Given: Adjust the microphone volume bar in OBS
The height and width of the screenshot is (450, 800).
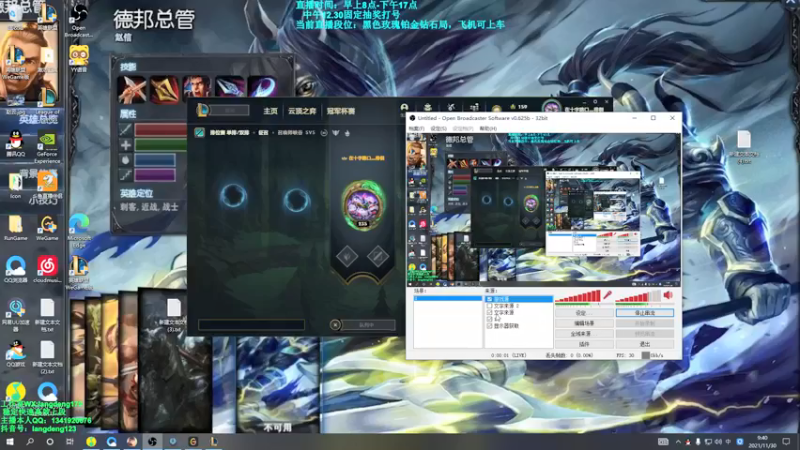Looking at the screenshot, I should [x=578, y=296].
